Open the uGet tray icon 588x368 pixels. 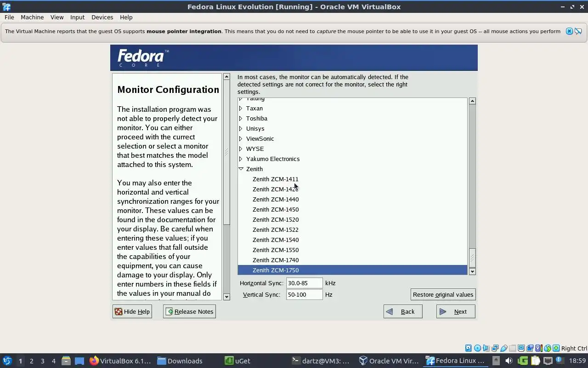(523, 361)
